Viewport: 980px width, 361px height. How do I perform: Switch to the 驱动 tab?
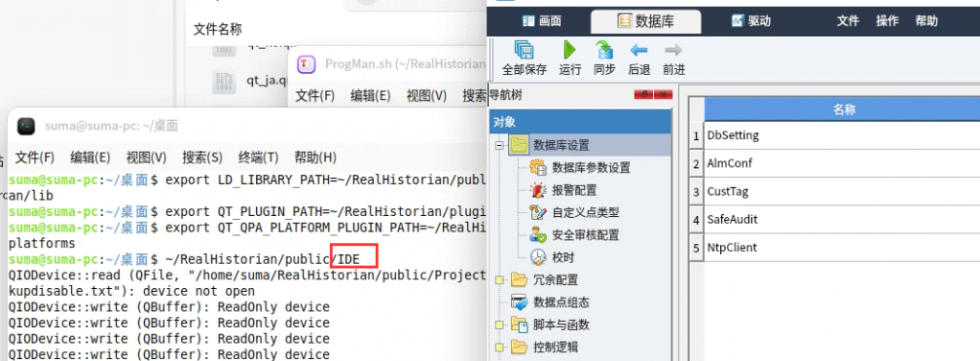[751, 21]
